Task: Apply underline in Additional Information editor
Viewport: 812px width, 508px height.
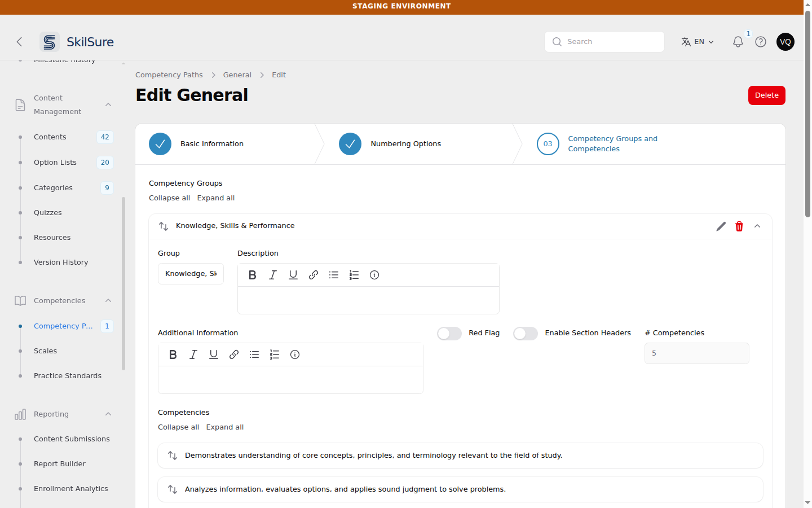Action: 214,354
